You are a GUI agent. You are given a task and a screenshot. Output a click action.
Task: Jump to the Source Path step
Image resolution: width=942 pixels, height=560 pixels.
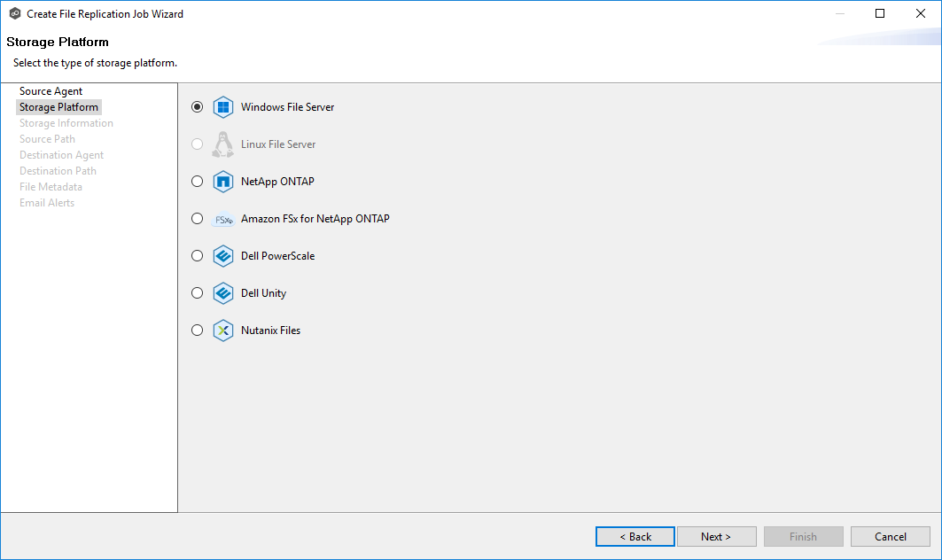[x=47, y=139]
